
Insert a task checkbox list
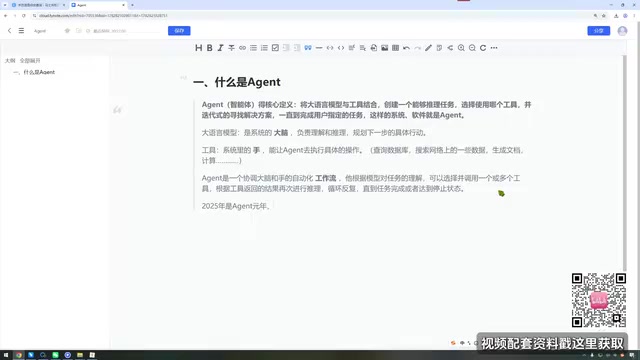click(x=275, y=48)
